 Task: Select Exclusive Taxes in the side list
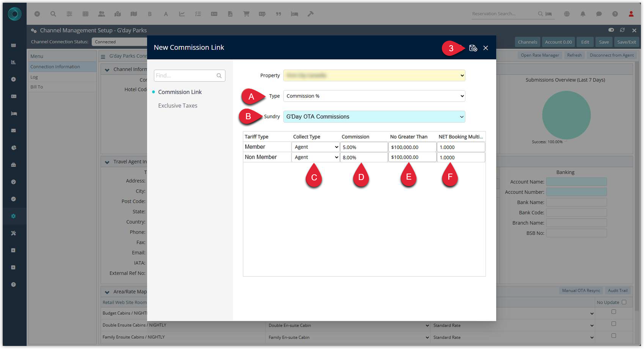pos(178,106)
